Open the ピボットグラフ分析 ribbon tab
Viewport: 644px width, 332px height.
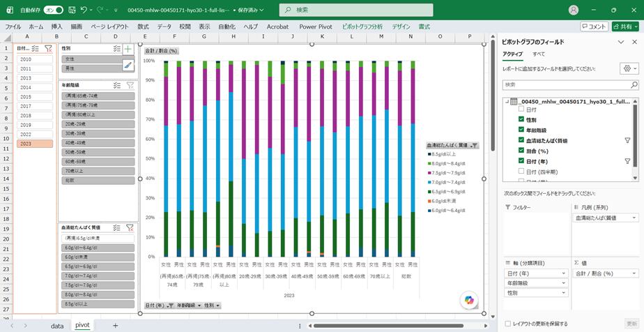(x=362, y=27)
